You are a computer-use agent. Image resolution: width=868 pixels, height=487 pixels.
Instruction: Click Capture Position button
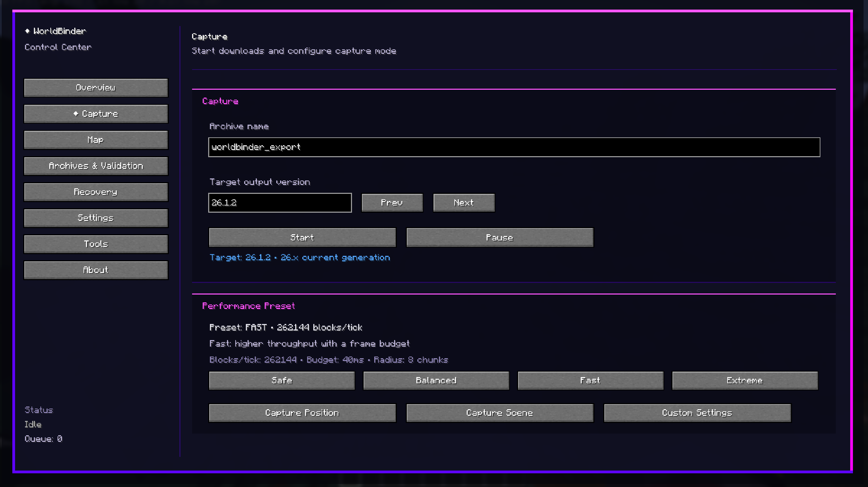(x=302, y=413)
